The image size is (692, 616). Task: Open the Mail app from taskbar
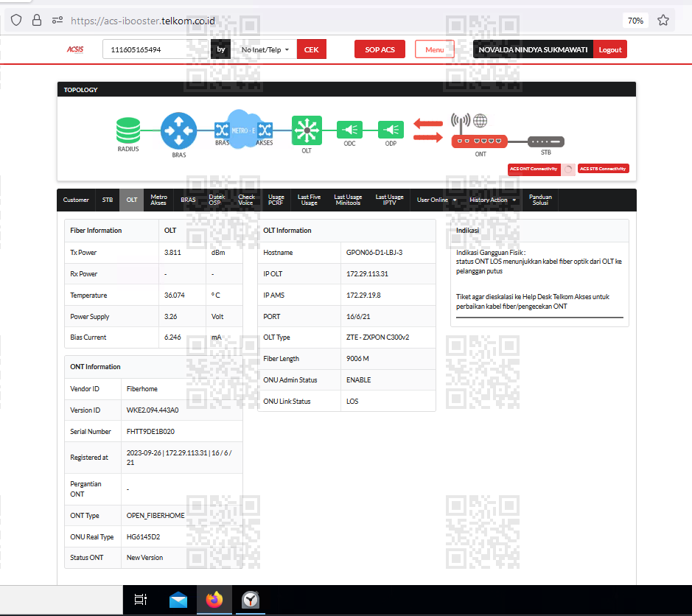178,600
